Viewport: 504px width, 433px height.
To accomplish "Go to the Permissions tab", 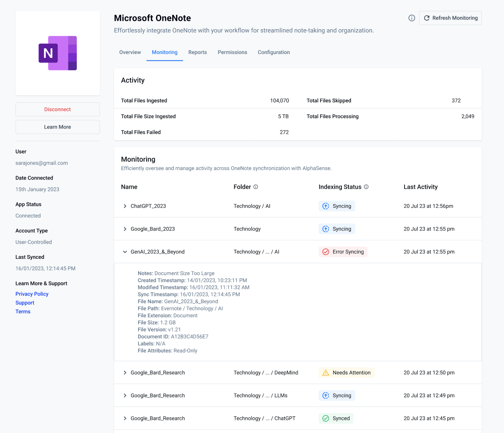I will (232, 52).
